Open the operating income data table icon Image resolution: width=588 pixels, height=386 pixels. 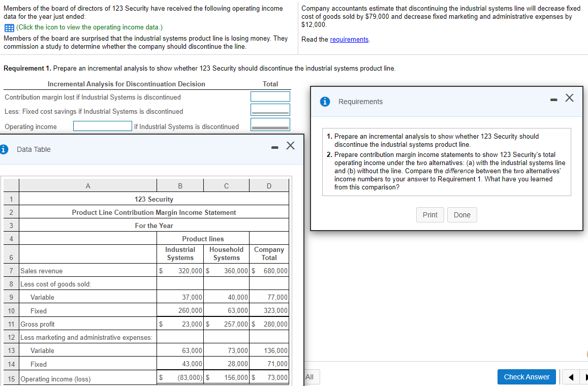[9, 28]
